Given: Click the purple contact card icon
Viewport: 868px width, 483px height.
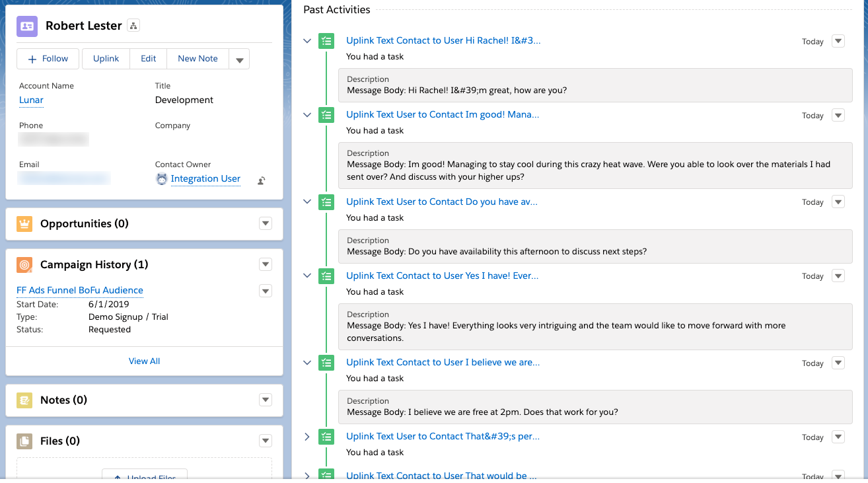Looking at the screenshot, I should click(x=27, y=26).
